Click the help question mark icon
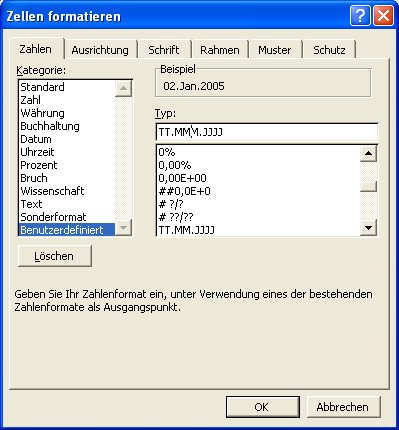This screenshot has height=430, width=399. pos(360,16)
